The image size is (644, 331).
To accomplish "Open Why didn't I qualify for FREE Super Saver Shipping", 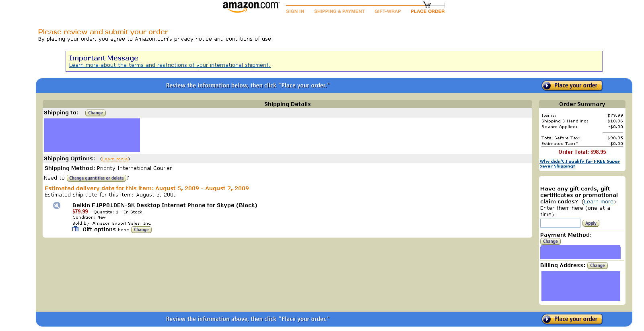I will click(580, 163).
